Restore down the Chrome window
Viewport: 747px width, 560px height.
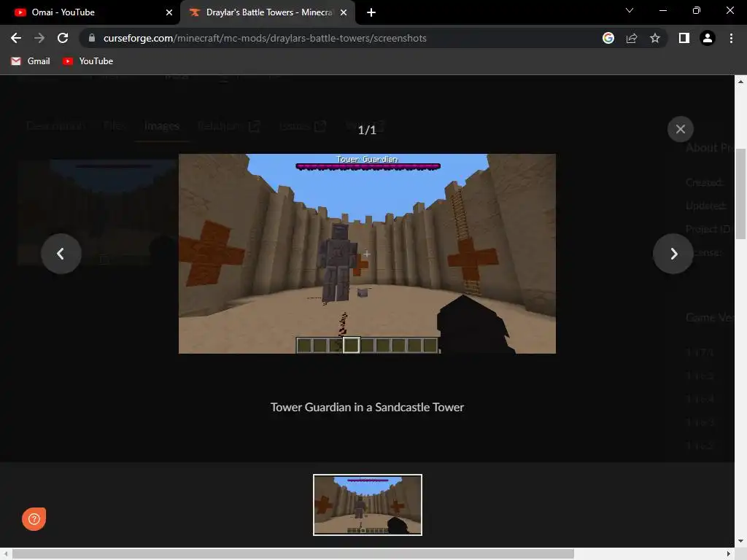click(697, 10)
